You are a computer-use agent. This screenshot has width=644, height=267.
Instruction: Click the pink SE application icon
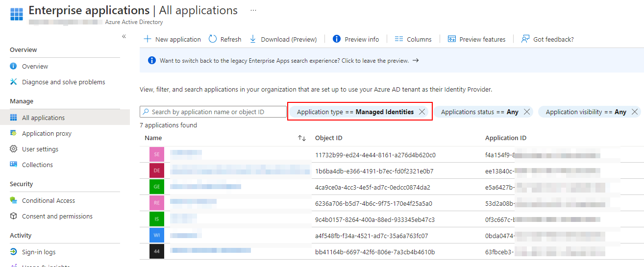coord(157,154)
